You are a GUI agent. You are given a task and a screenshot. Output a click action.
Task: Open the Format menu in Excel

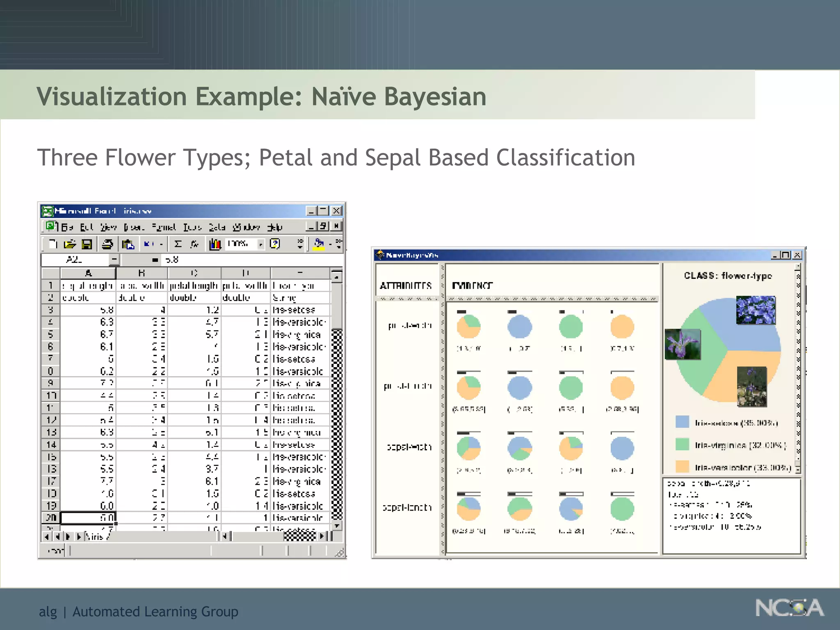pyautogui.click(x=164, y=227)
